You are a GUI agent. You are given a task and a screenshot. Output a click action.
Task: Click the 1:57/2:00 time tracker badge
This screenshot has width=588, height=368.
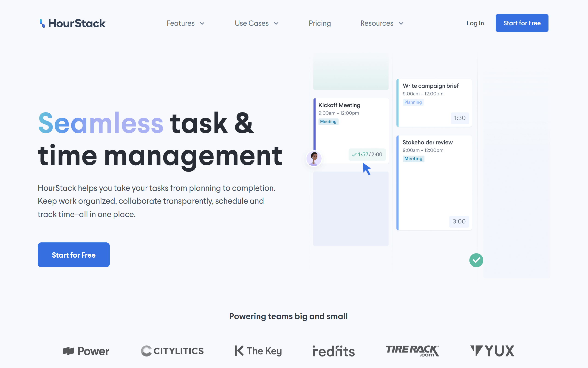coord(367,155)
